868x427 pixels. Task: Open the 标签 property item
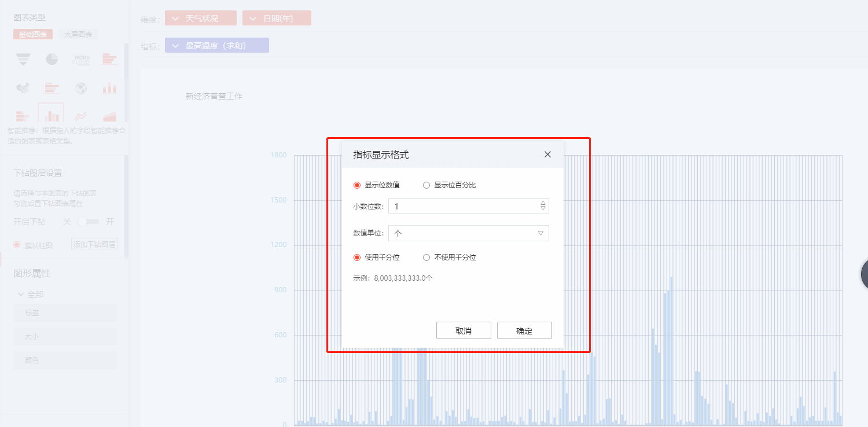click(x=65, y=313)
